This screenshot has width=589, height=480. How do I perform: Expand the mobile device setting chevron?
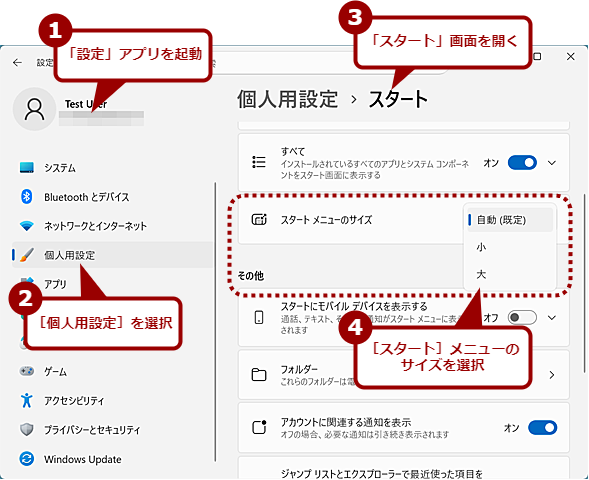pos(552,317)
